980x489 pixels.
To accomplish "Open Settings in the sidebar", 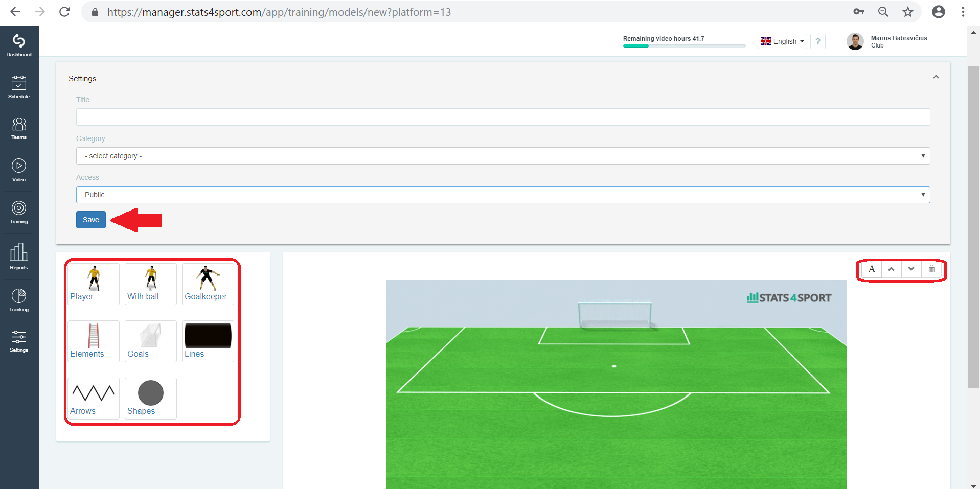I will coord(19,341).
